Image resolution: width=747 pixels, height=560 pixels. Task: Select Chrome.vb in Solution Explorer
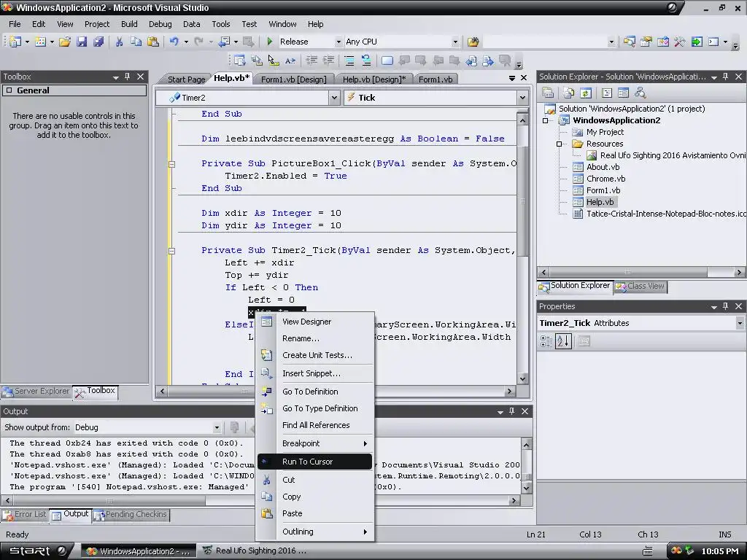605,179
